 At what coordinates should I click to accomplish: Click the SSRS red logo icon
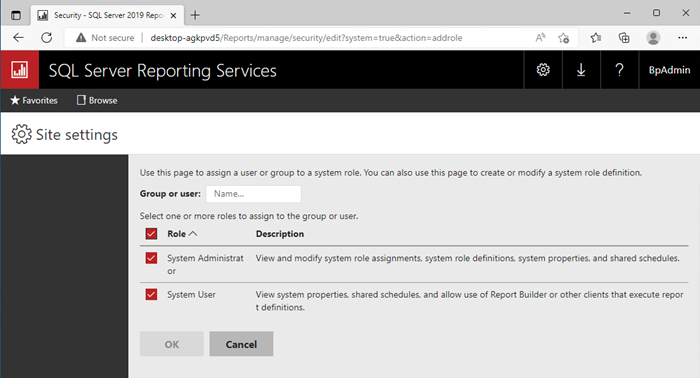tap(20, 70)
